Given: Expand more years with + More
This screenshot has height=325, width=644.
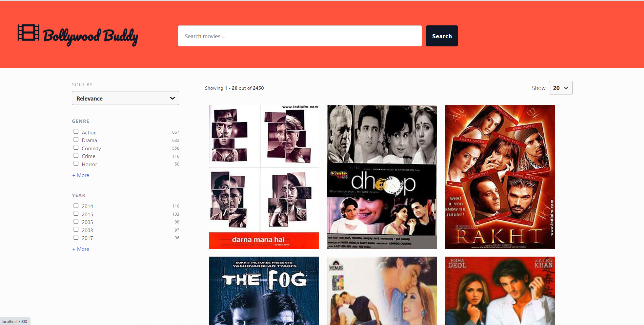Looking at the screenshot, I should pos(81,249).
